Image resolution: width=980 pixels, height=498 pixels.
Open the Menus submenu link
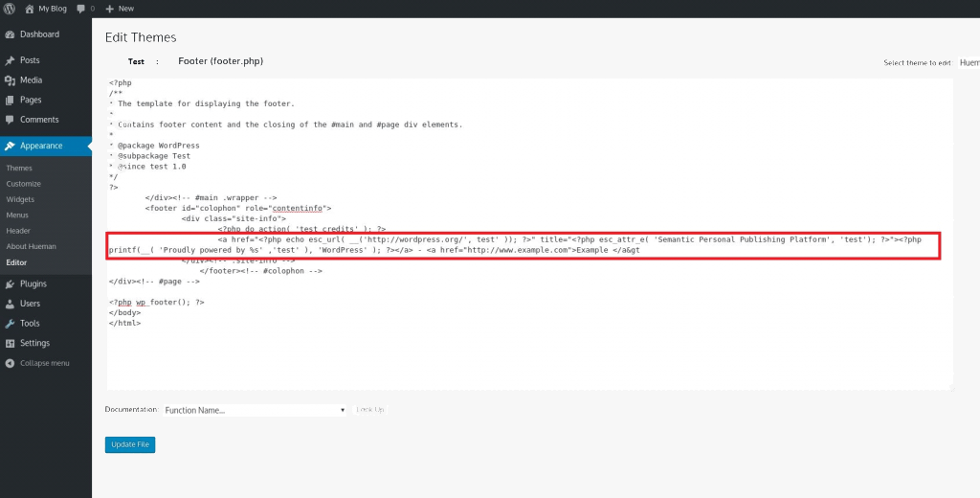tap(17, 215)
